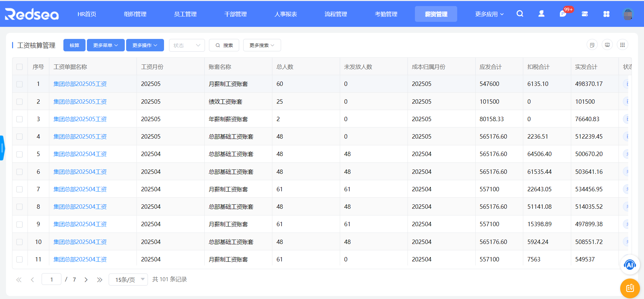Open the user profile icon
644x299 pixels.
541,14
